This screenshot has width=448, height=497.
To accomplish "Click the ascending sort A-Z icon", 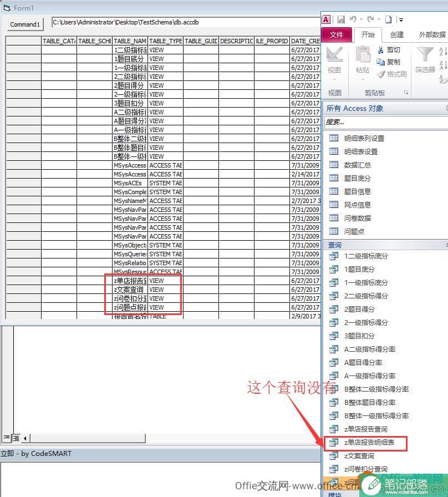I will coord(442,51).
